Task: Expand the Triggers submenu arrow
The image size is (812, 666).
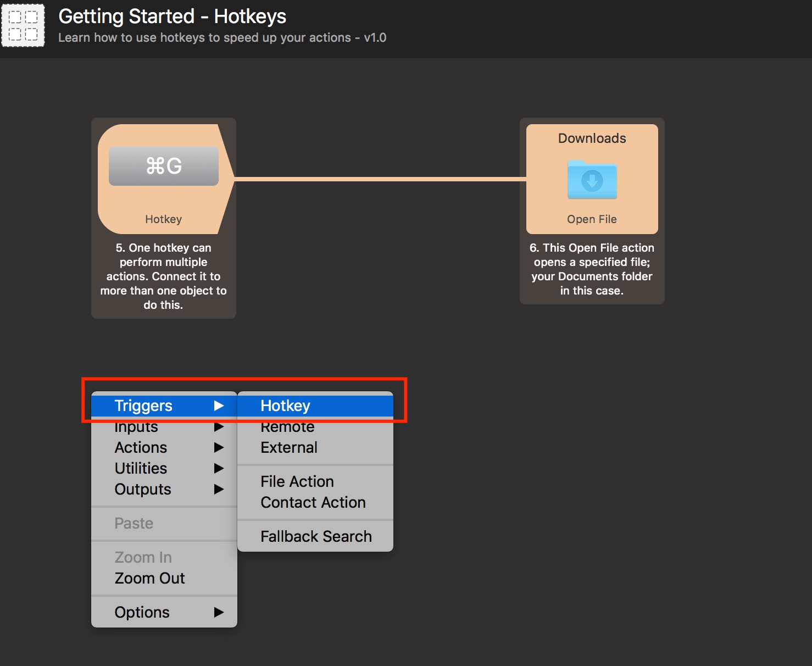Action: 219,406
